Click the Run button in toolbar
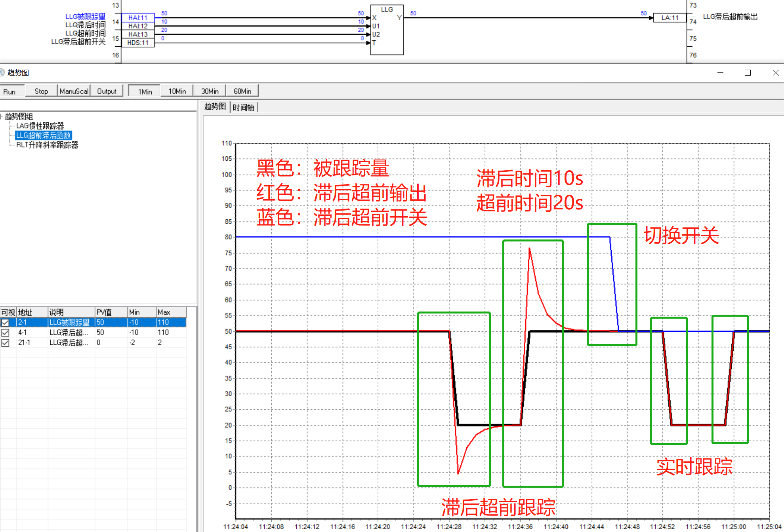 pos(10,91)
